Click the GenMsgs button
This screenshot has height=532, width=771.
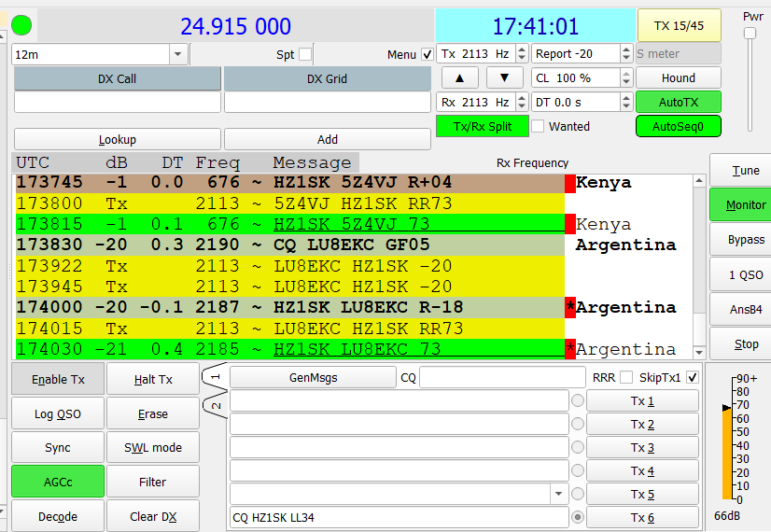click(x=314, y=378)
